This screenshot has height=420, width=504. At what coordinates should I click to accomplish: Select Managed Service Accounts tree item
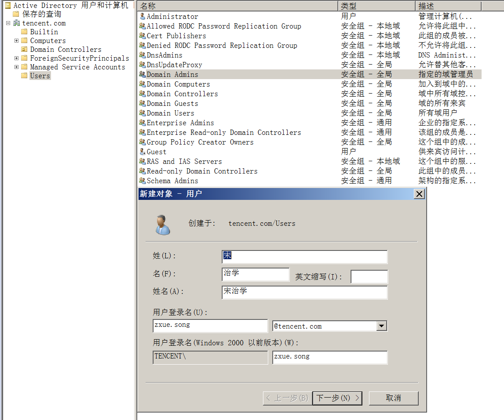[x=77, y=67]
